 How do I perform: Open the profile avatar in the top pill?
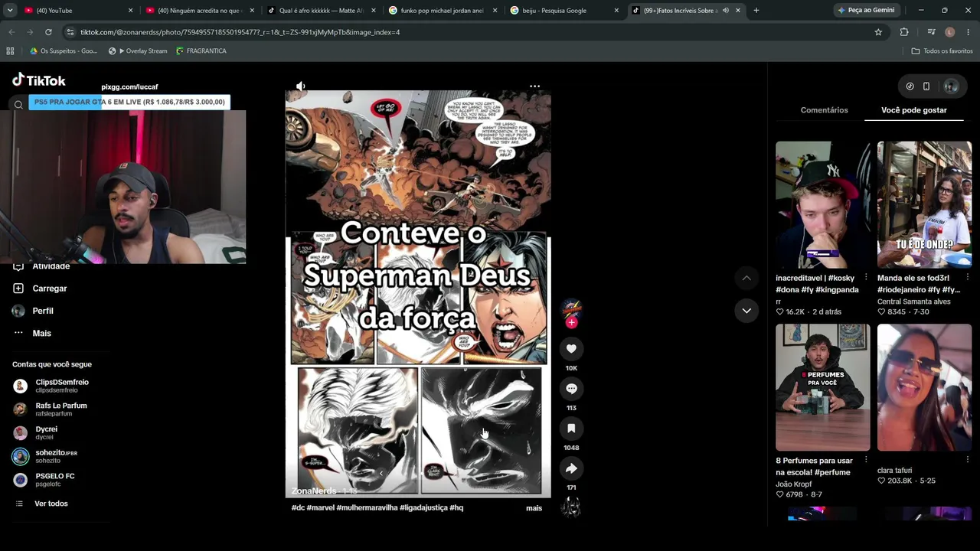tap(951, 86)
